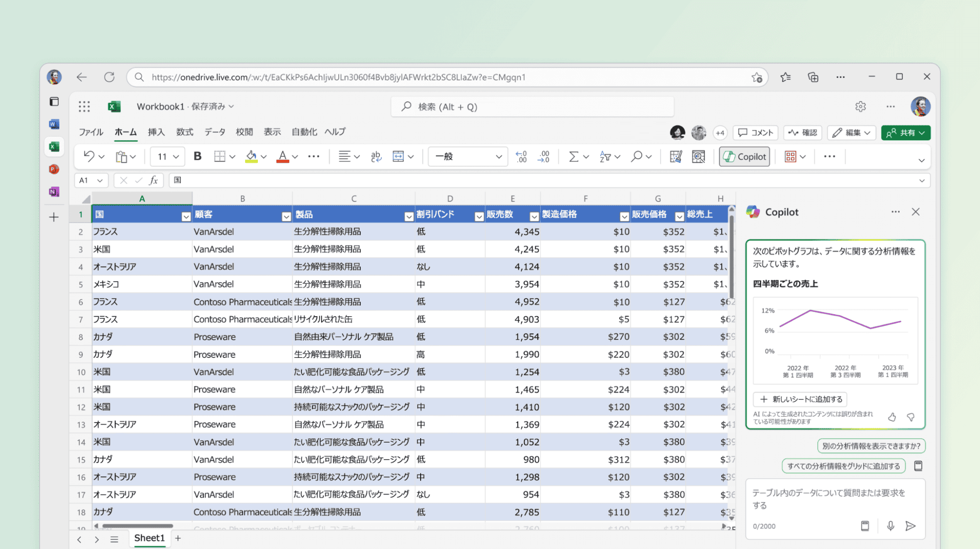Click the Paste clipboard icon

point(121,156)
